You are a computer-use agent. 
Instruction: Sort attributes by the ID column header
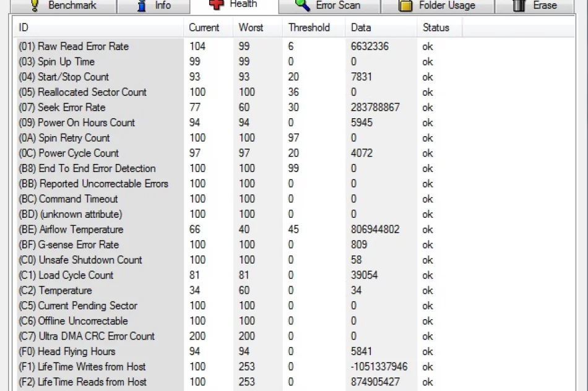point(93,27)
